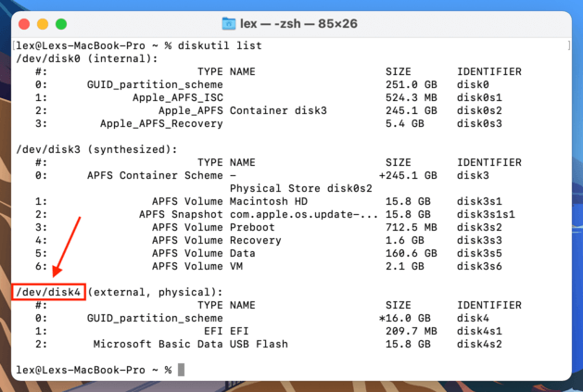Viewport: 583px width, 392px height.
Task: Click the 'USB Flash' partition name
Action: click(x=262, y=344)
